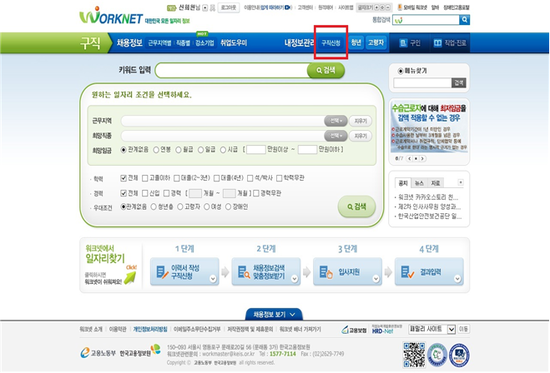The width and height of the screenshot is (550, 373).
Task: Uncheck 전체 checkbox in 학력 row
Action: (x=123, y=178)
